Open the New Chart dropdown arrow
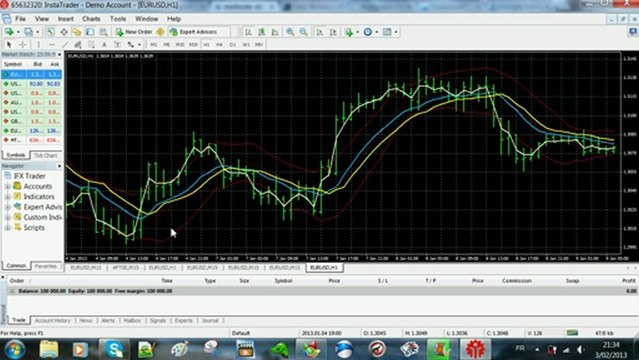 18,32
